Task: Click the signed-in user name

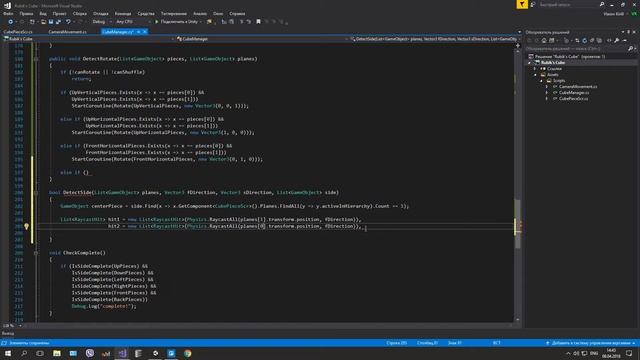Action: pyautogui.click(x=613, y=13)
